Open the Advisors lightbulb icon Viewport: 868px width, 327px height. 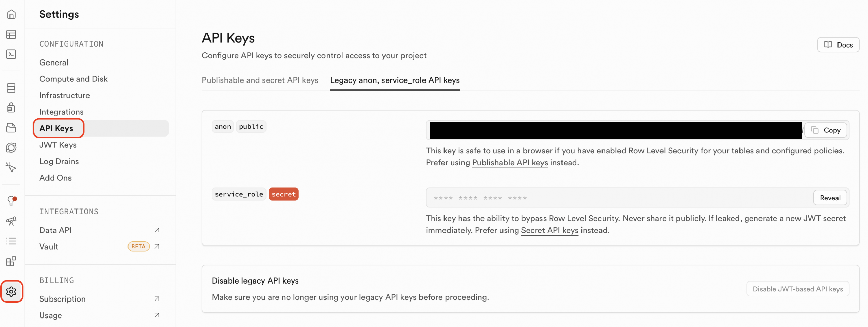pyautogui.click(x=11, y=201)
